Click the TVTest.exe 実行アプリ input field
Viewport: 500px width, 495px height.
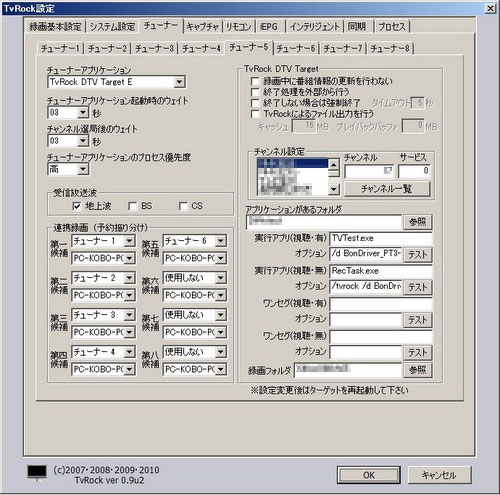381,238
